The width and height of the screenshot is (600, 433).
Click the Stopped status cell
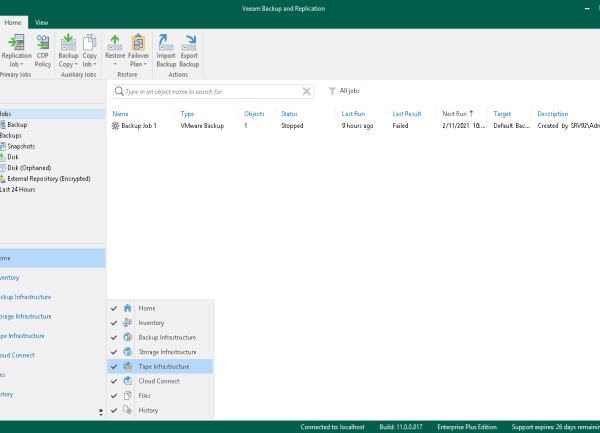[x=292, y=125]
